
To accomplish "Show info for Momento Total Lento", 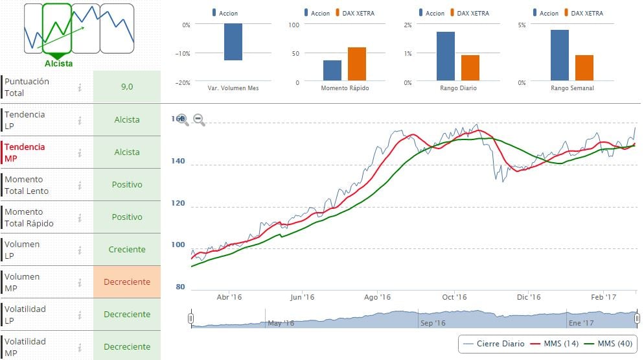I will point(80,185).
